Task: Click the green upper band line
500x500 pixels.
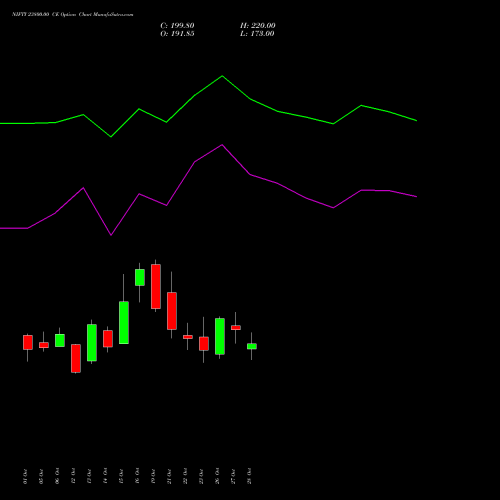Action: click(x=222, y=77)
